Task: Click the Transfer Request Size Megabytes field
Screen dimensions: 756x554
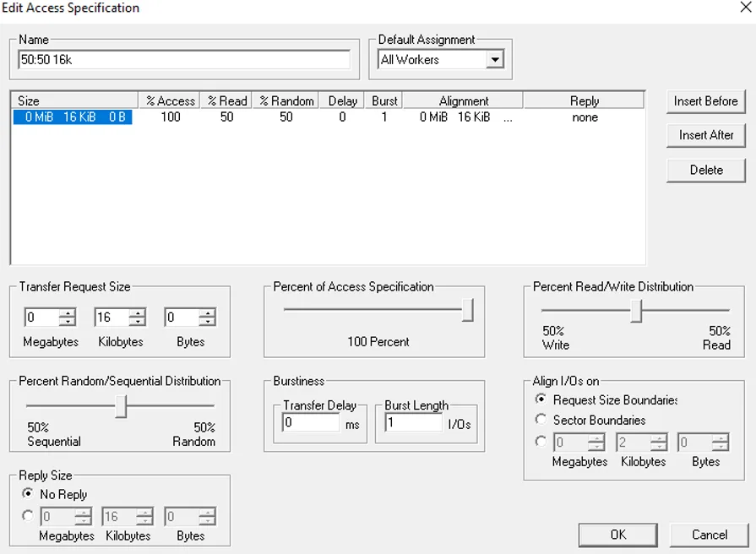Action: click(42, 318)
